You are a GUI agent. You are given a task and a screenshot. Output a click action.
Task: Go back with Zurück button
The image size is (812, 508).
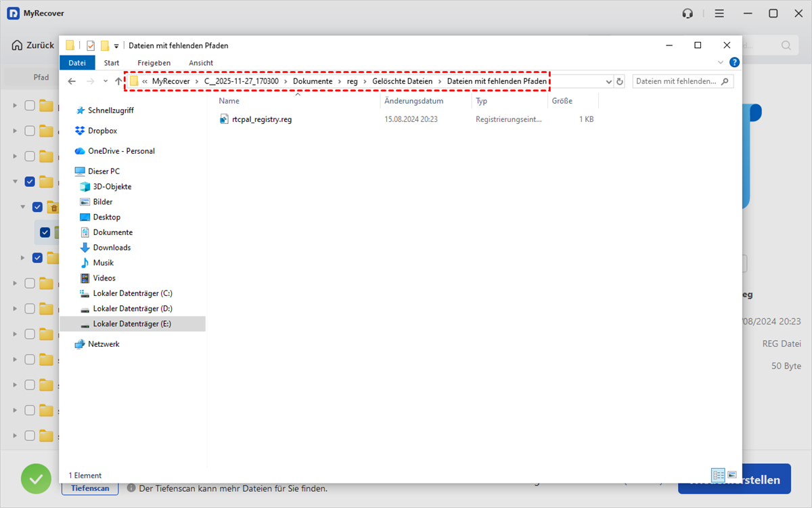click(x=33, y=45)
